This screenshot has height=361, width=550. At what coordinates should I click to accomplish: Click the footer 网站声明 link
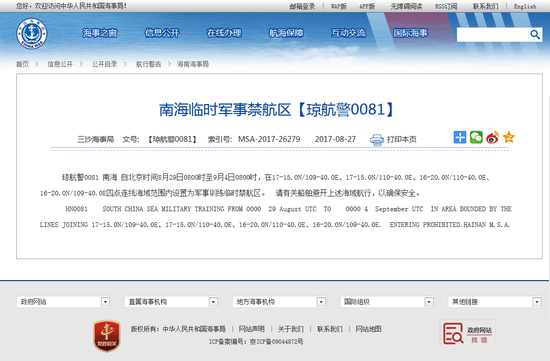[252, 329]
